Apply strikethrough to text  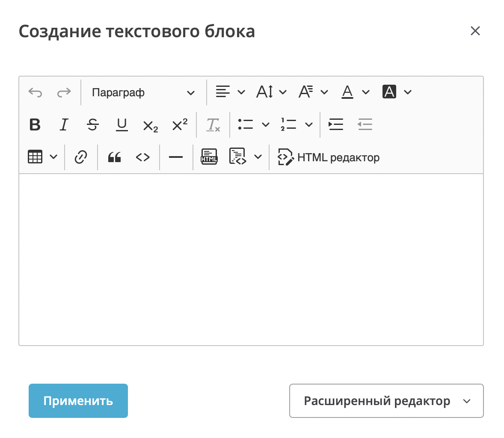point(93,124)
